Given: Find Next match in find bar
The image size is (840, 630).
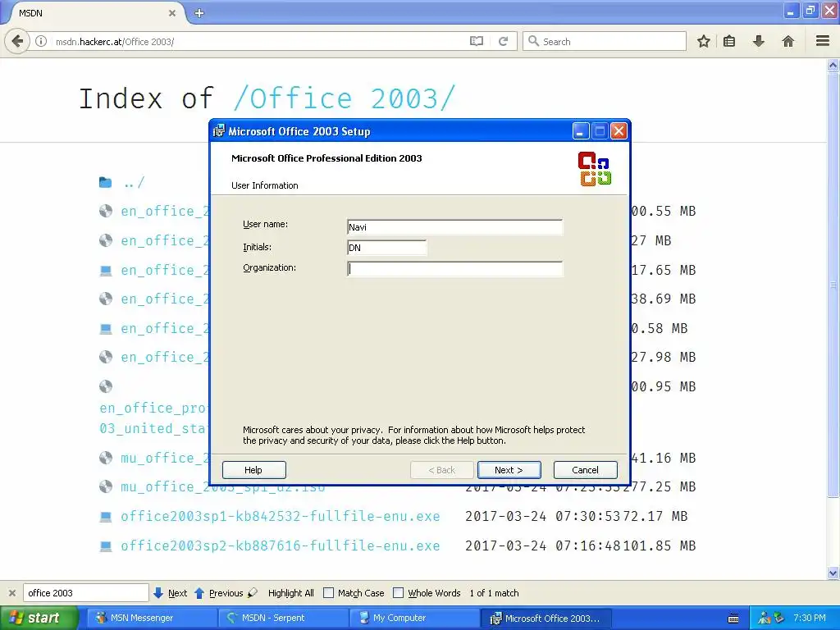Looking at the screenshot, I should pyautogui.click(x=171, y=593).
